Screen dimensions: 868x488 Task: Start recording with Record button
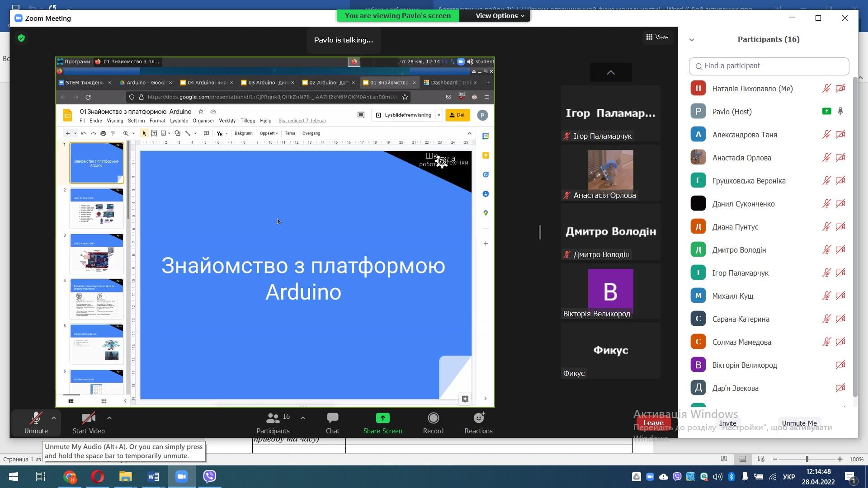point(433,423)
